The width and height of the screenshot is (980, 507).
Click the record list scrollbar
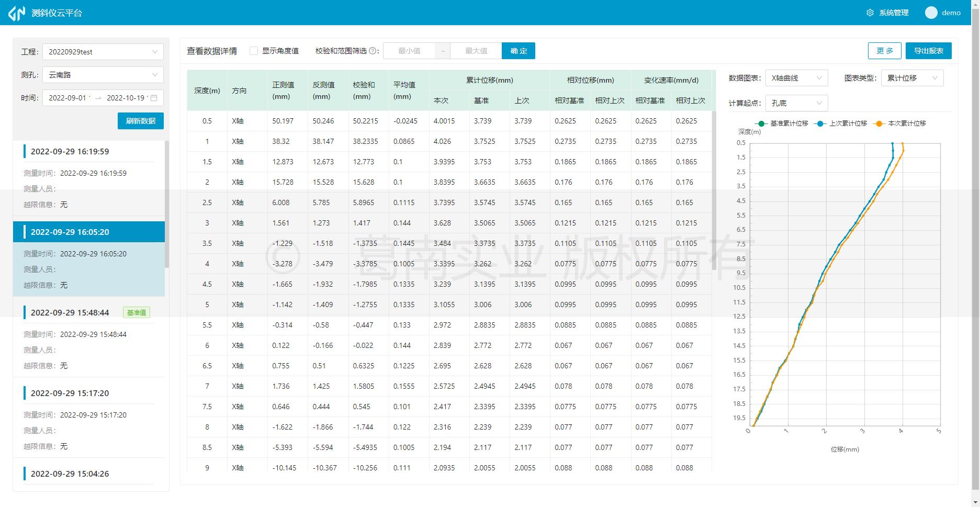point(167,204)
